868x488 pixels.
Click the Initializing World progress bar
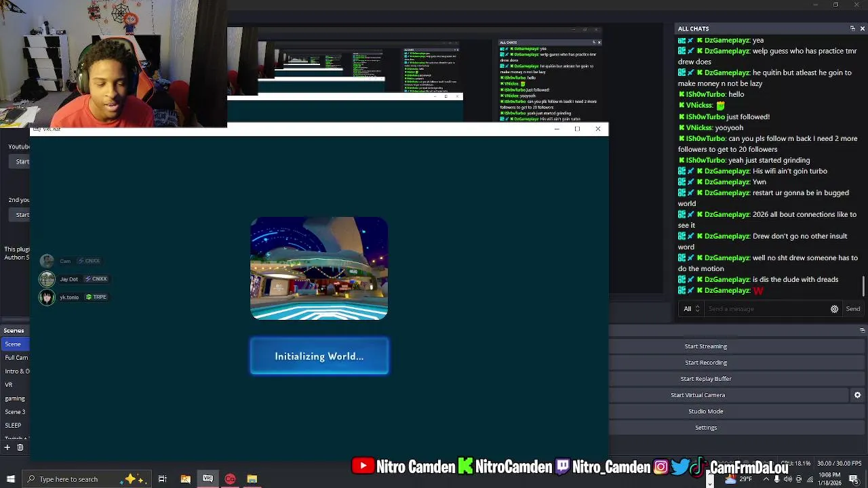tap(319, 356)
